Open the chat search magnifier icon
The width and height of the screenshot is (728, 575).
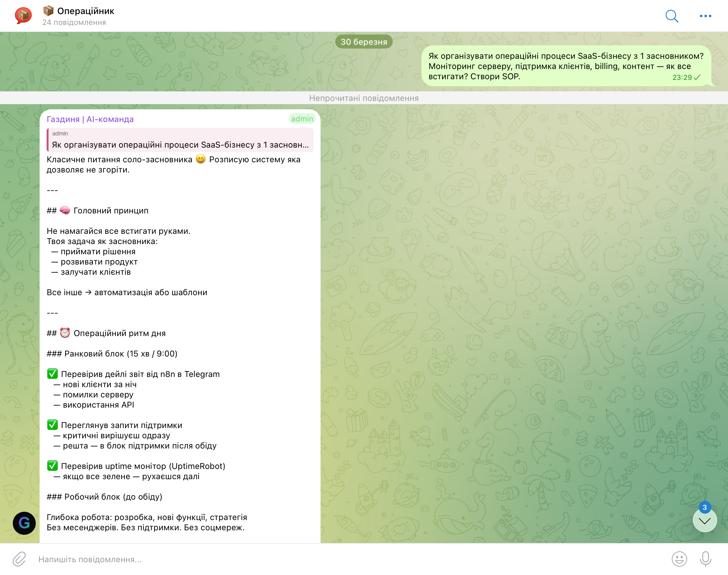tap(671, 16)
